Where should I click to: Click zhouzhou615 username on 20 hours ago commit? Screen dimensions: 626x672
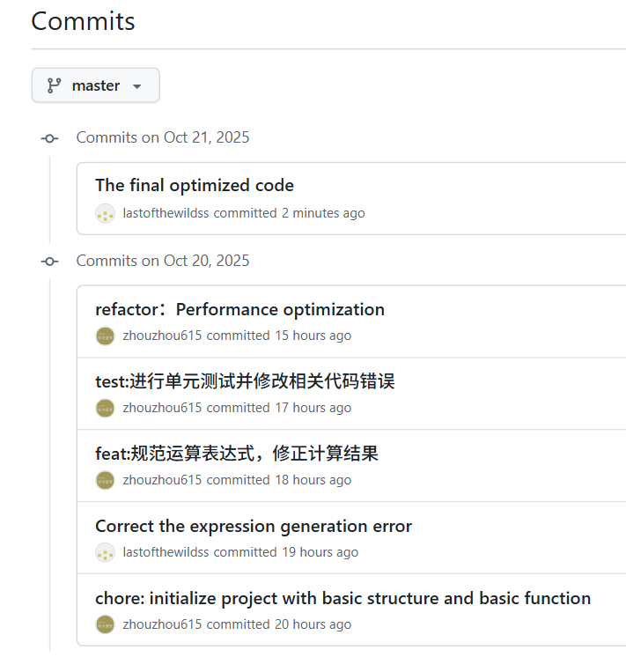[x=162, y=624]
